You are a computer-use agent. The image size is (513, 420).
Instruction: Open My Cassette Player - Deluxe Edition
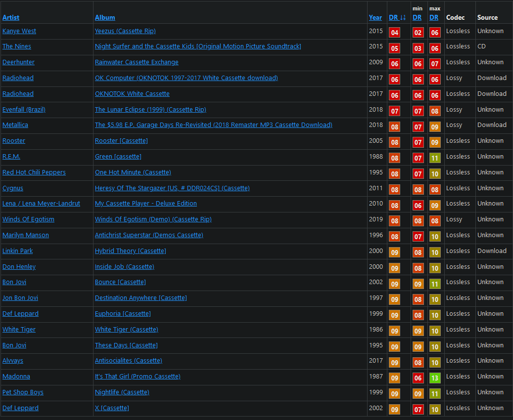click(x=146, y=204)
